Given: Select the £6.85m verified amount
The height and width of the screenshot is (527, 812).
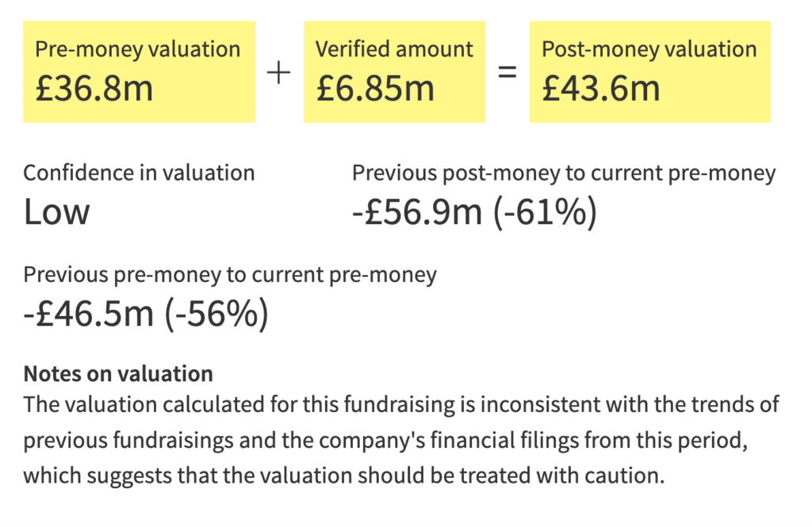Looking at the screenshot, I should [x=375, y=89].
